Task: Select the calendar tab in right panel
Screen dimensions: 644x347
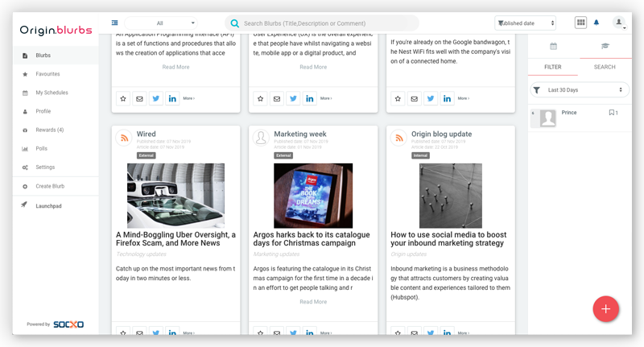Action: pyautogui.click(x=553, y=47)
